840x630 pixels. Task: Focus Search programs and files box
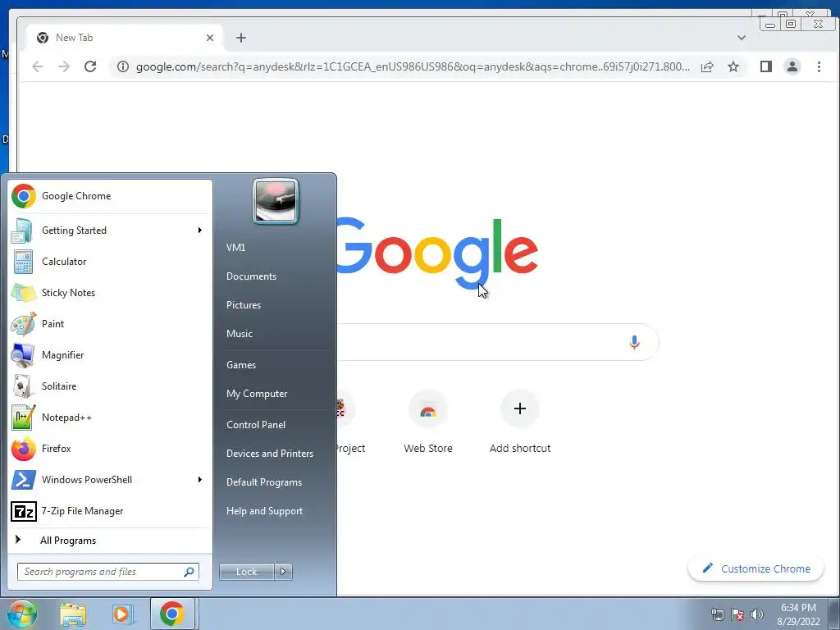coord(108,572)
